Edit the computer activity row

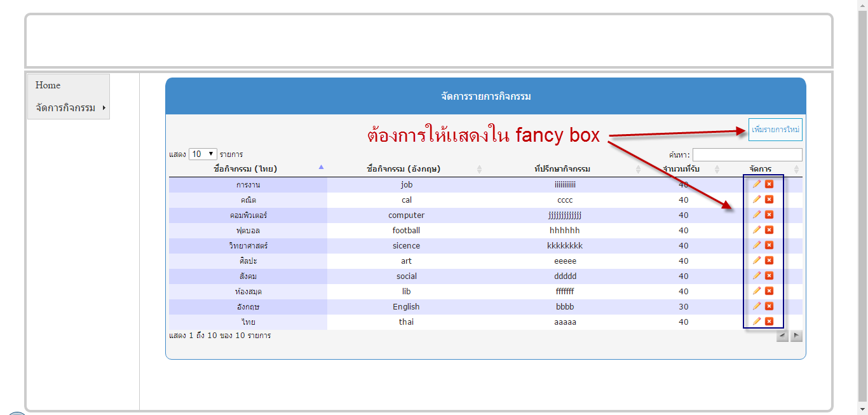[756, 215]
